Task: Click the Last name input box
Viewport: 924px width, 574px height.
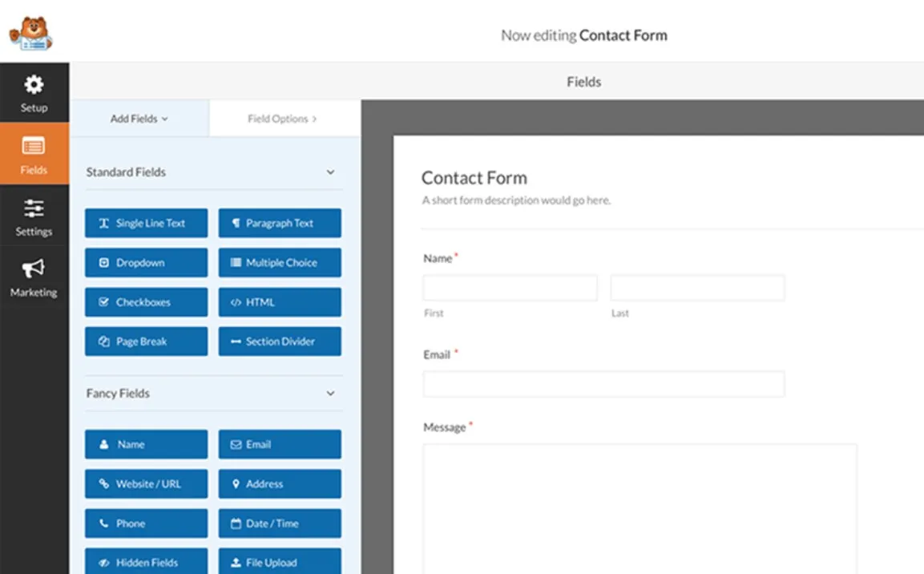Action: click(x=698, y=288)
